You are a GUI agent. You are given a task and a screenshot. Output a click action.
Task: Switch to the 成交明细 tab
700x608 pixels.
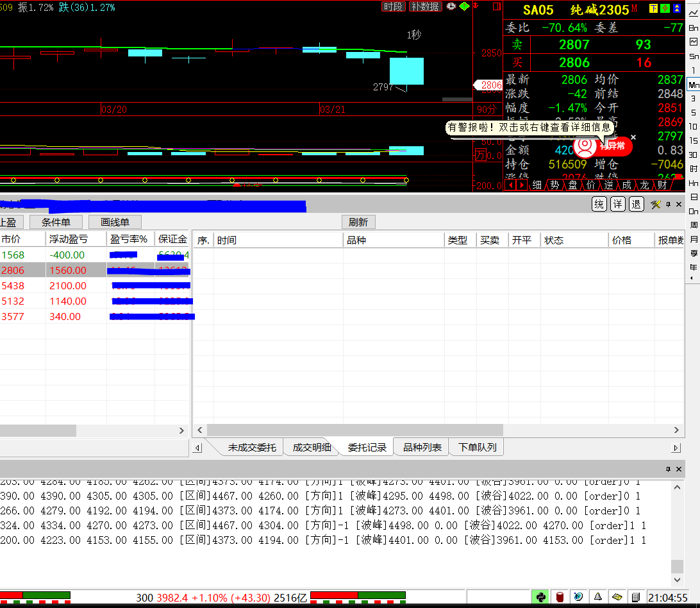click(312, 448)
